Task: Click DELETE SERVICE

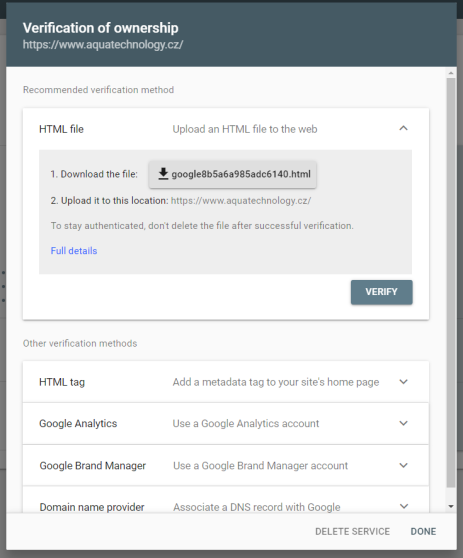Action: (352, 531)
